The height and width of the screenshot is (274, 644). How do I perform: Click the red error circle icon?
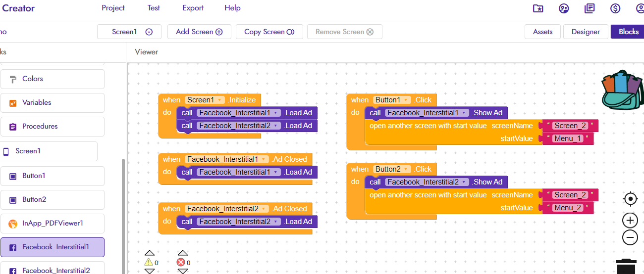181,262
